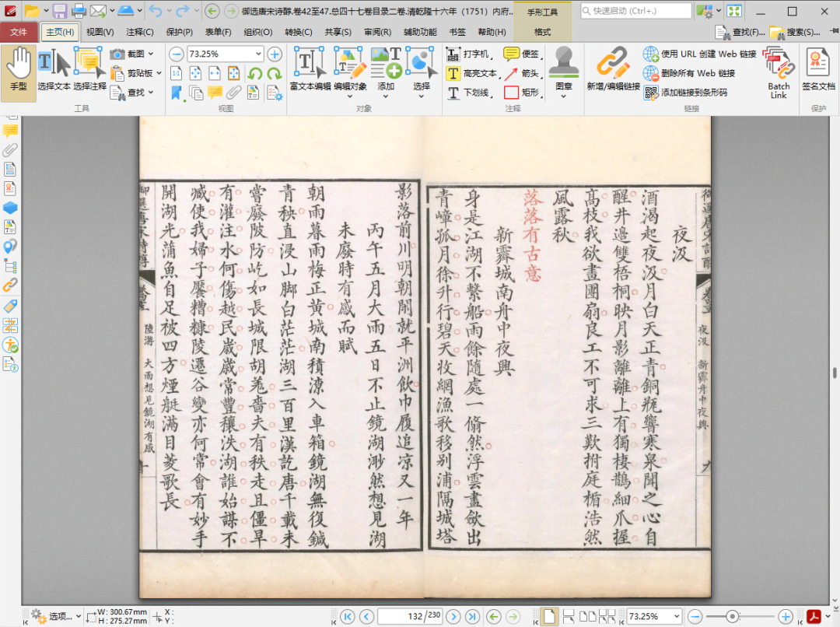Toggle full screen mode button in title bar

[x=733, y=11]
